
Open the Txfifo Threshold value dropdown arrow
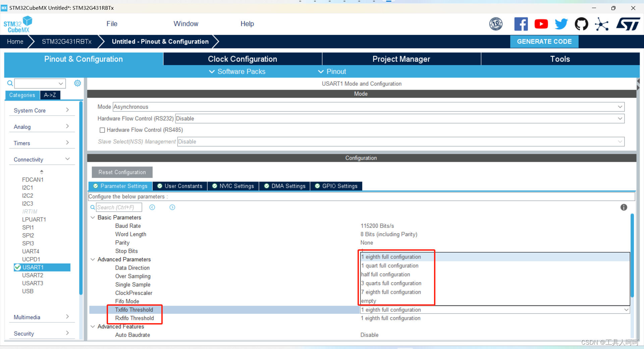tap(626, 310)
